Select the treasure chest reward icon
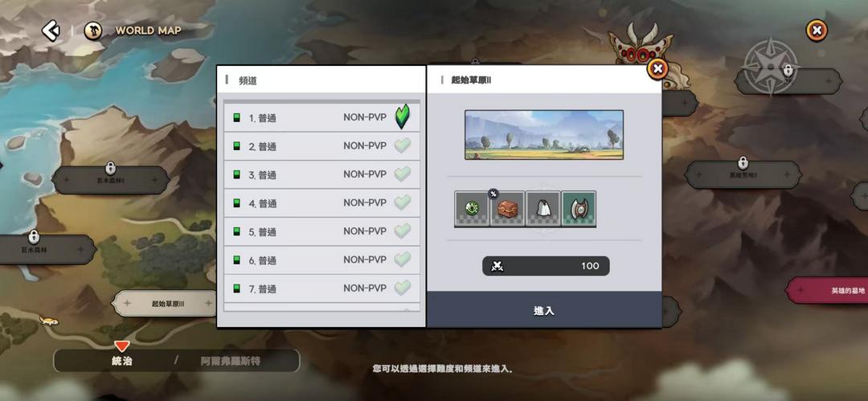 [507, 209]
